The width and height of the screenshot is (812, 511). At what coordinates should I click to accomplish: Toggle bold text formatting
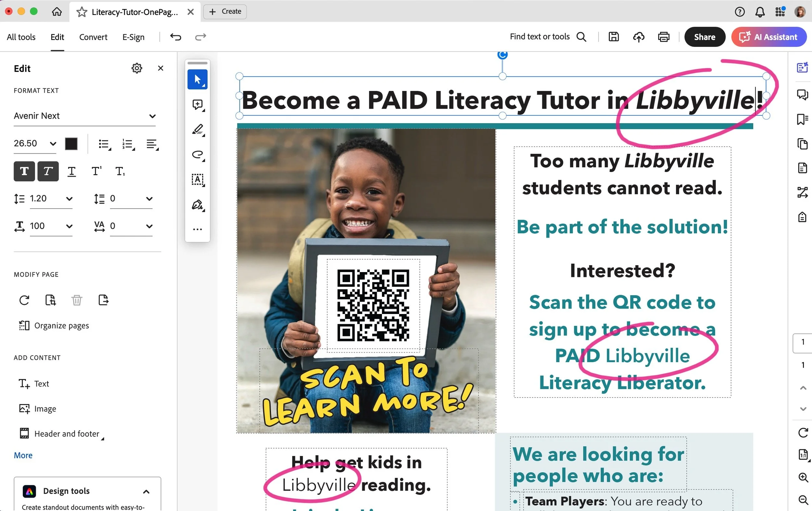(x=24, y=171)
